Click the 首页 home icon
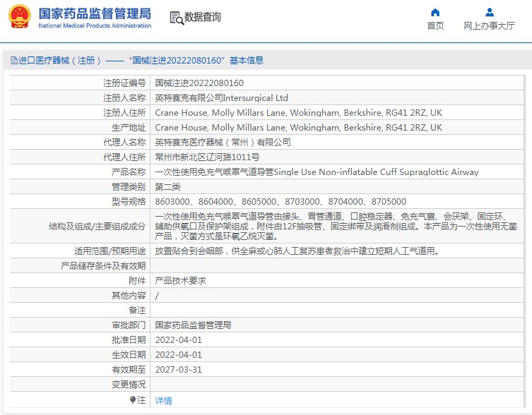This screenshot has width=532, height=415. (x=435, y=13)
